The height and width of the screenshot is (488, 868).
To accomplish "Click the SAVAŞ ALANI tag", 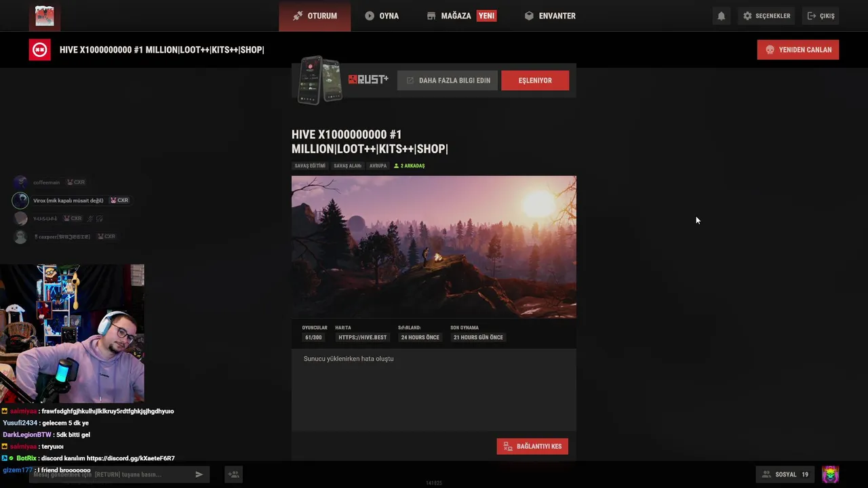I will click(347, 165).
